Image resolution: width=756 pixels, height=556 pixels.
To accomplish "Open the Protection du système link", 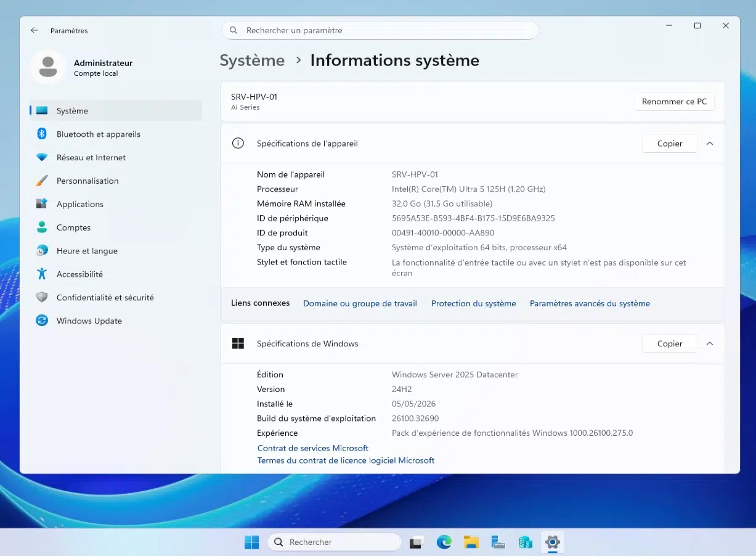I will [x=474, y=303].
